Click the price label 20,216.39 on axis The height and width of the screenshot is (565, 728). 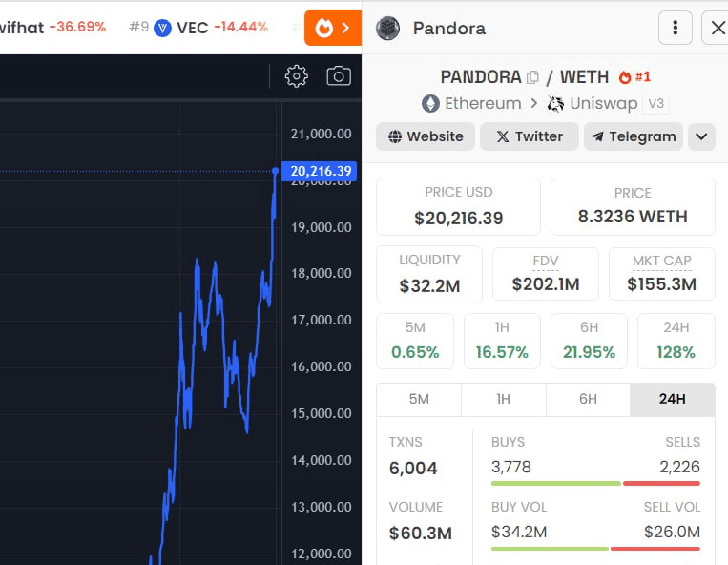[x=322, y=172]
